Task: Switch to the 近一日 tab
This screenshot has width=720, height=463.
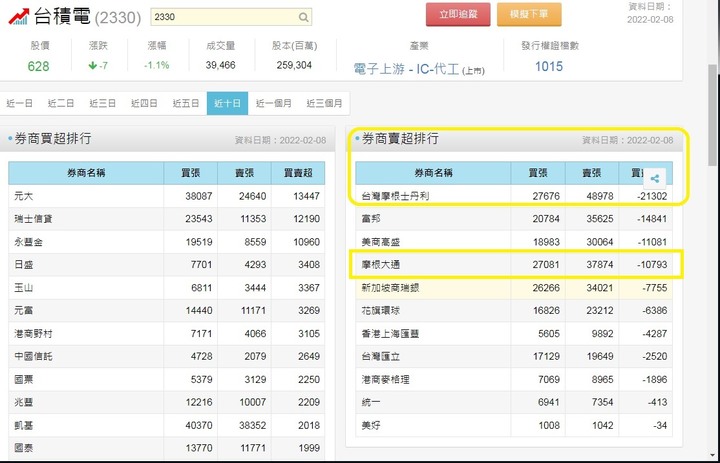Action: 19,103
